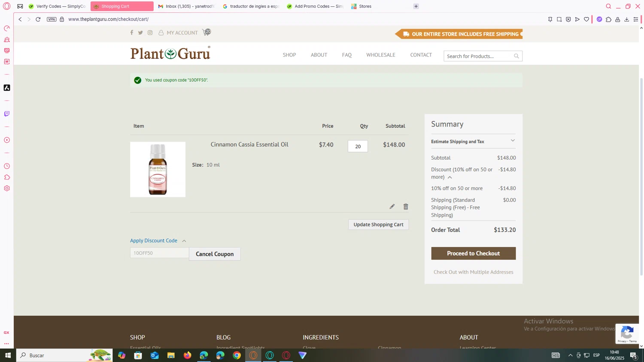644x362 pixels.
Task: Click the Plant Guru logo
Action: click(170, 53)
